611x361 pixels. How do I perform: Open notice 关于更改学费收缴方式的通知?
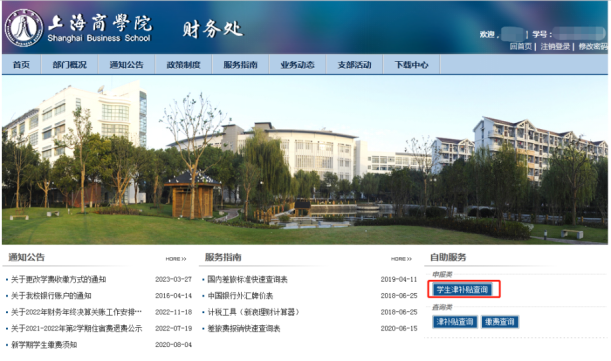tap(58, 279)
